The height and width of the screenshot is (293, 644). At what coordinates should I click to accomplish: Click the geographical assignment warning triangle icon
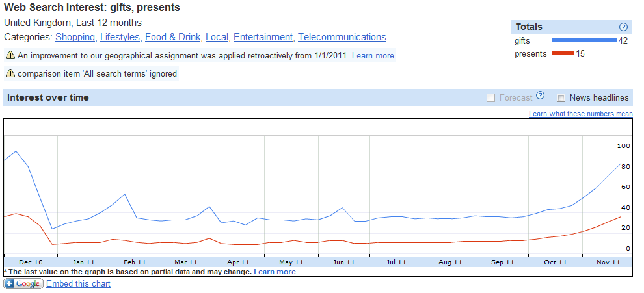(10, 55)
